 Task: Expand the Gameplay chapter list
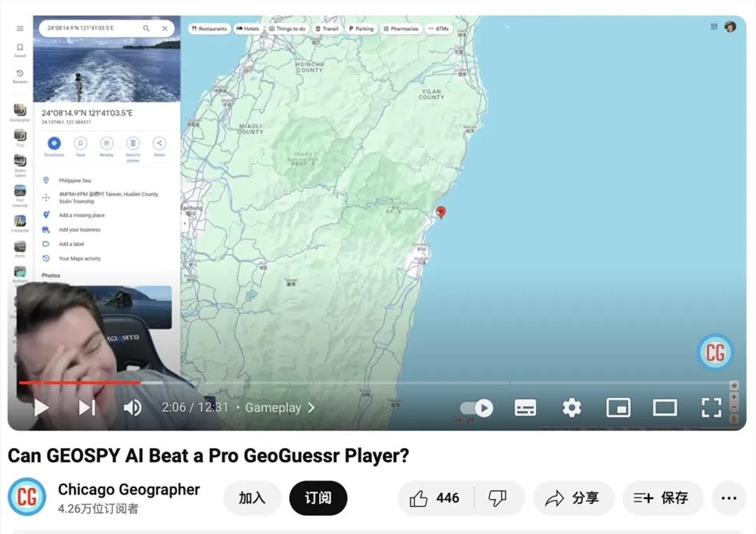[x=280, y=408]
